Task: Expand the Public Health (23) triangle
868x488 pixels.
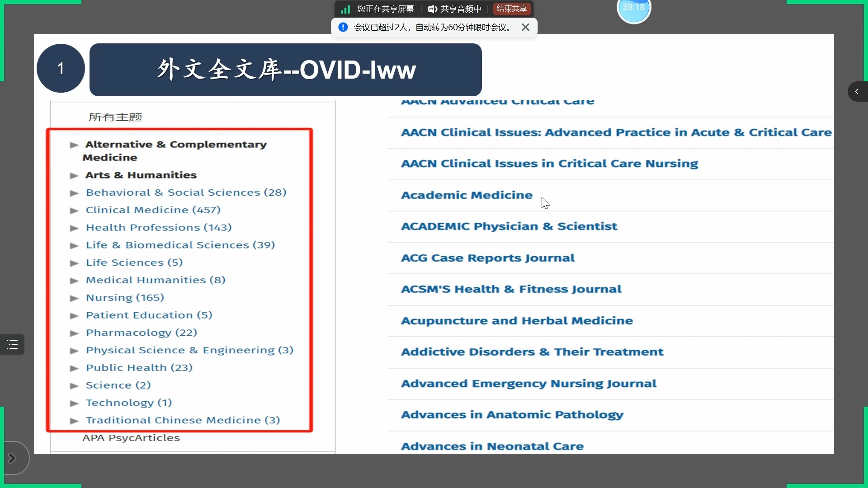Action: pyautogui.click(x=74, y=369)
